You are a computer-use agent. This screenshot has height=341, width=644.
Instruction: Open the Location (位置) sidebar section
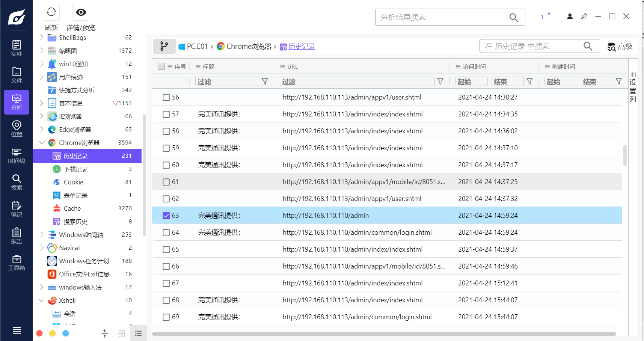pos(17,129)
